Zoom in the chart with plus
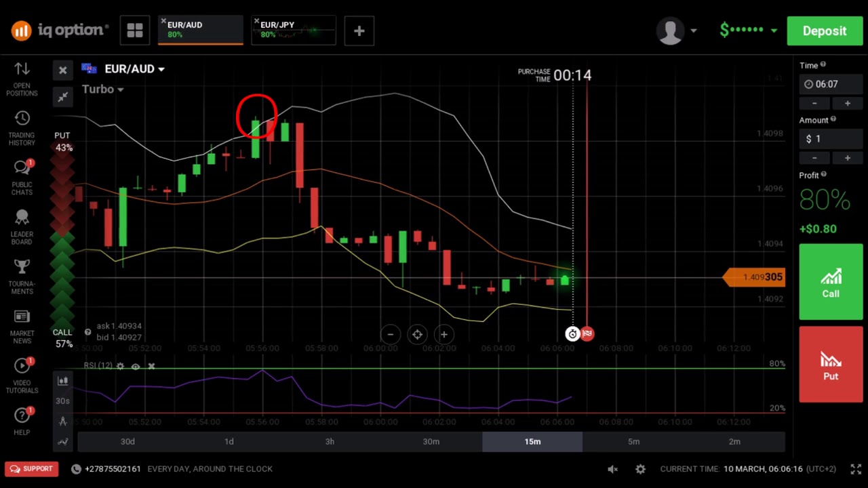 pos(444,334)
